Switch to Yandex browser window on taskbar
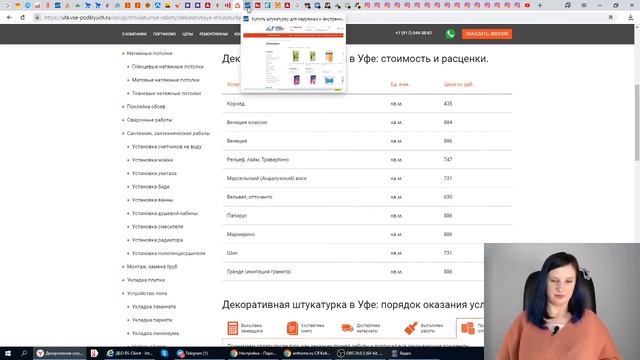This screenshot has width=640, height=360. [60, 353]
